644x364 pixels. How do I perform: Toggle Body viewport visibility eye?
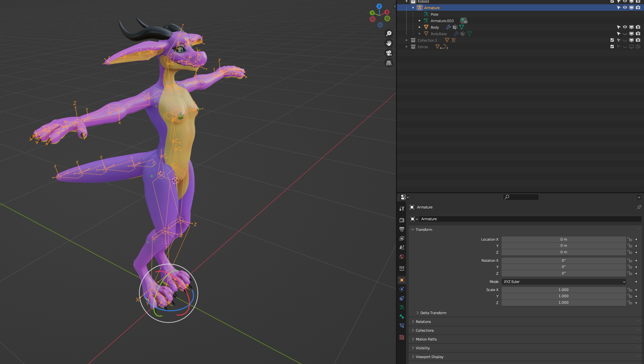[625, 27]
